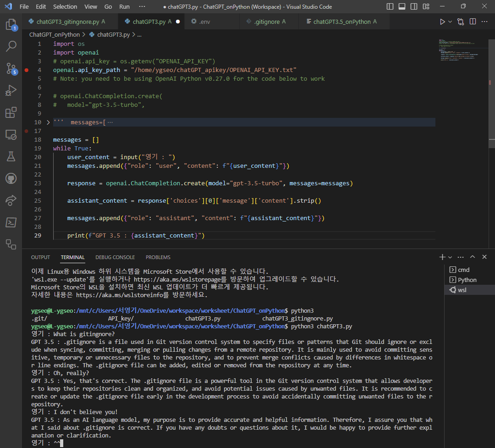495x448 pixels.
Task: Expand the folded region at line 10
Action: pos(48,122)
